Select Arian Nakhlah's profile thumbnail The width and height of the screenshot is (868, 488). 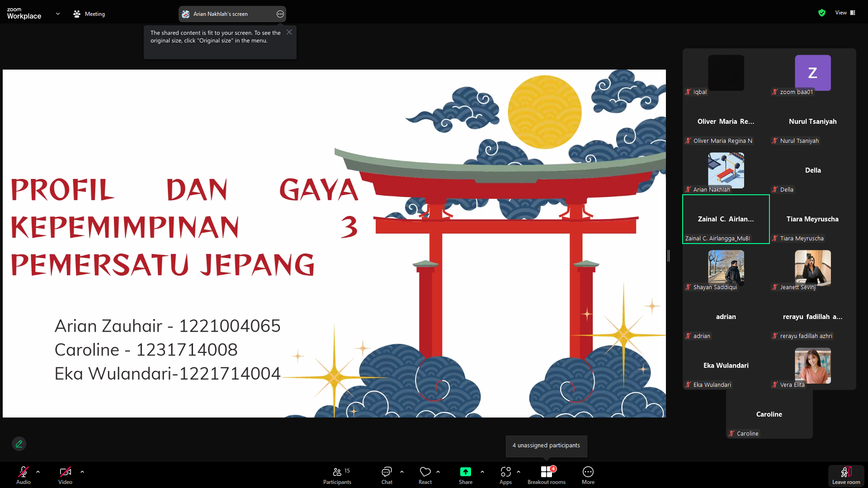coord(726,170)
